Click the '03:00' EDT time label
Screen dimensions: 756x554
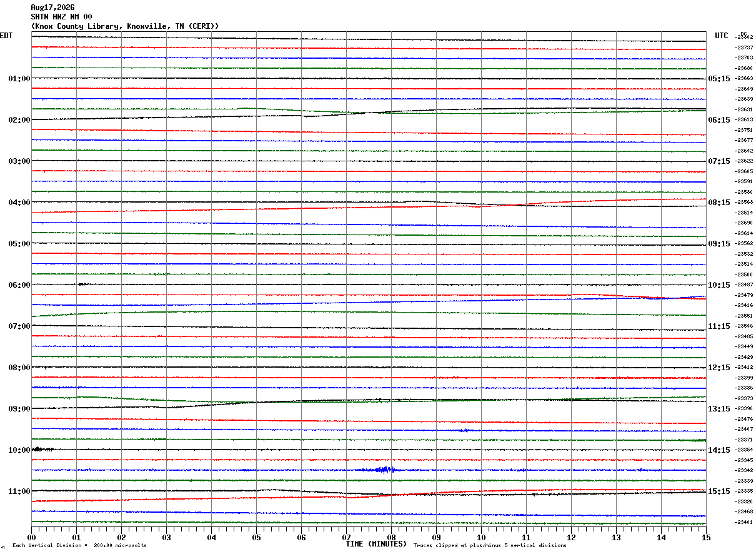pos(19,161)
